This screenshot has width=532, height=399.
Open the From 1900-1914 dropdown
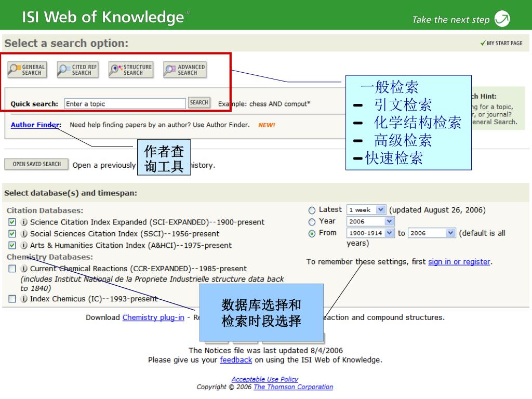click(370, 233)
